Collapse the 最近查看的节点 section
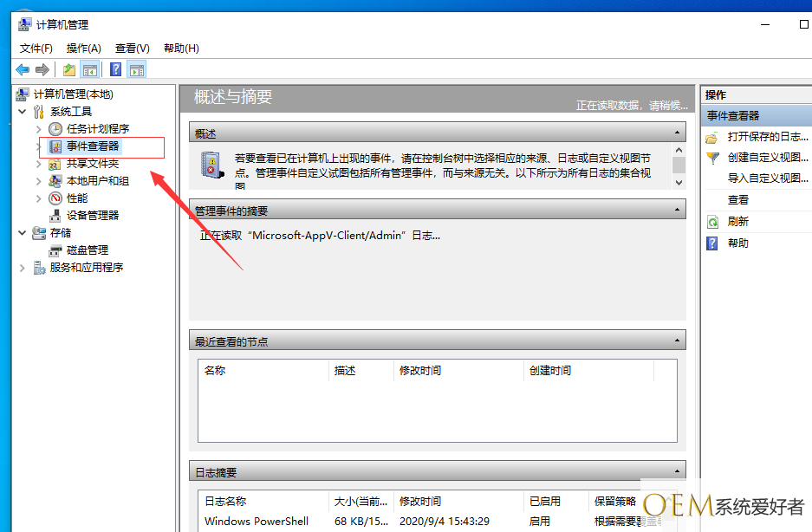The image size is (812, 532). (678, 341)
